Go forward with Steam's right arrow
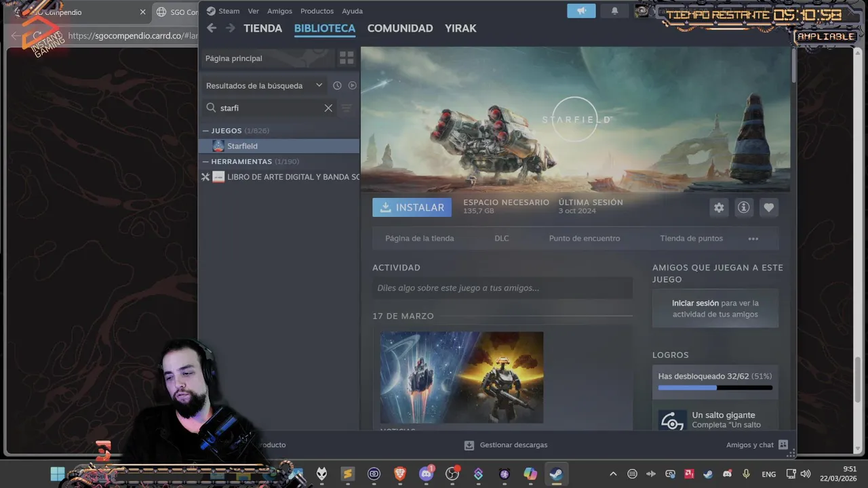Image resolution: width=868 pixels, height=488 pixels. click(x=230, y=28)
